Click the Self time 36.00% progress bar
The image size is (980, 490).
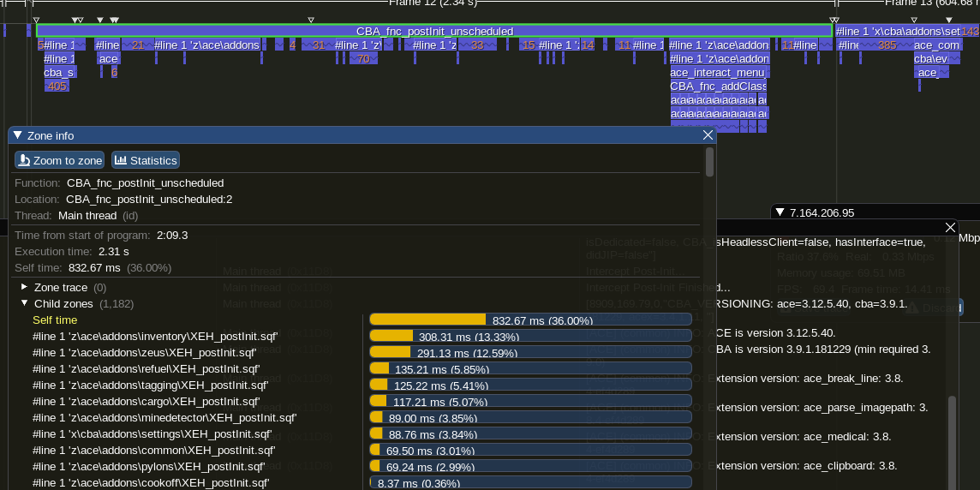click(x=529, y=320)
